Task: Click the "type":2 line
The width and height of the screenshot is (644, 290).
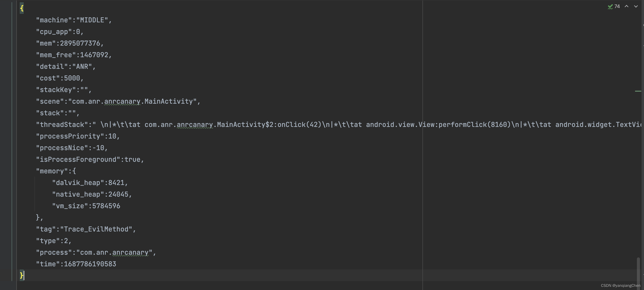Action: click(54, 241)
